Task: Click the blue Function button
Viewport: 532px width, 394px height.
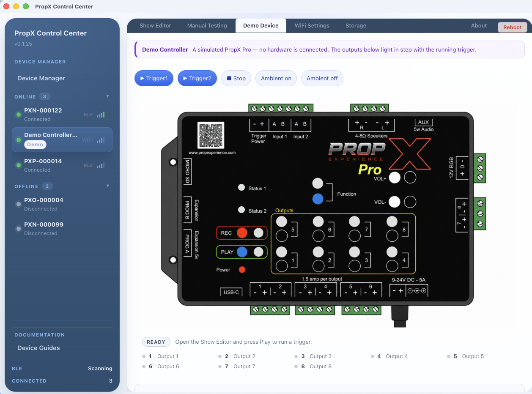Action: 318,199
